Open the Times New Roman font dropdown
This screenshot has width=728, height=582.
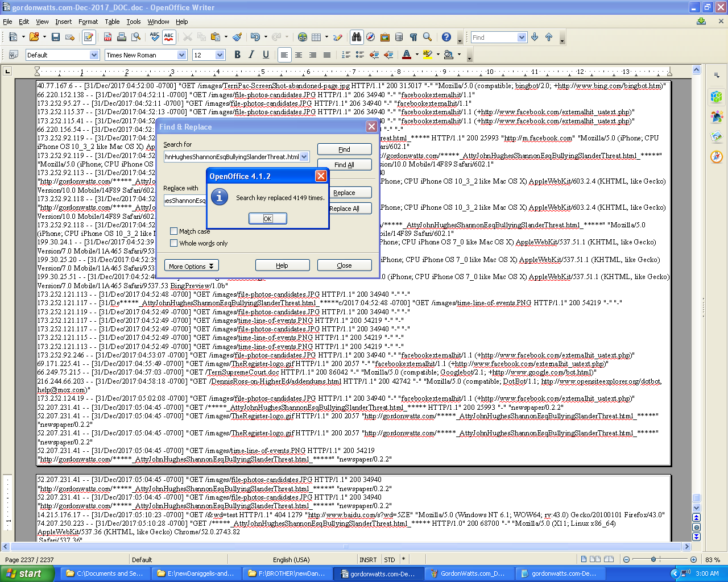pyautogui.click(x=181, y=55)
